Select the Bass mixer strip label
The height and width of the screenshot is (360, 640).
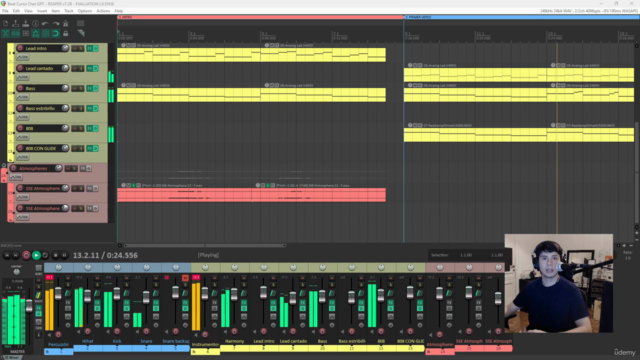point(322,341)
